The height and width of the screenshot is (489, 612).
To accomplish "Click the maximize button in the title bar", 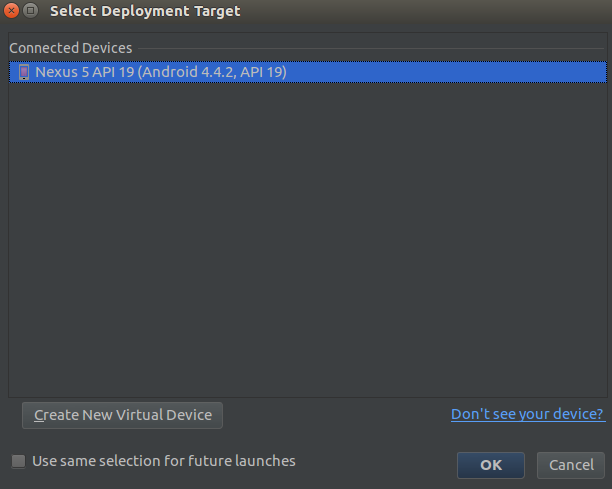I will [30, 11].
